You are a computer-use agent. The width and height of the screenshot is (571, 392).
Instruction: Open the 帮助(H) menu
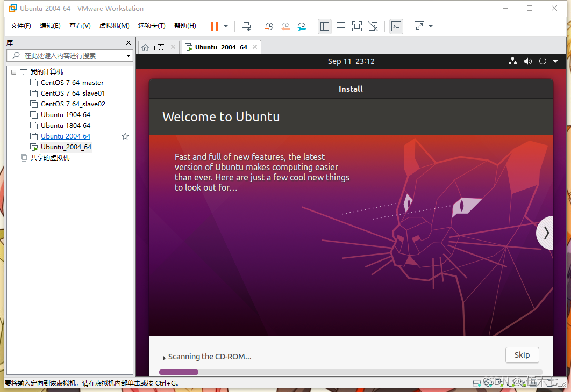[x=185, y=26]
